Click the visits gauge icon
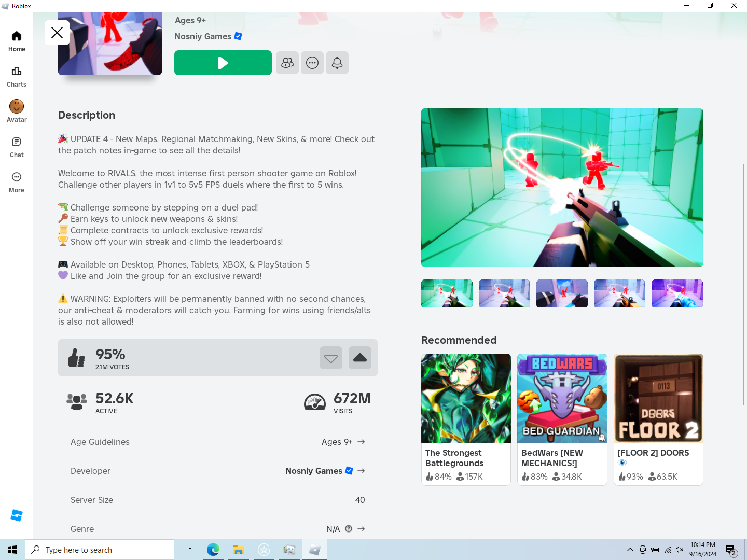747x560 pixels. [315, 402]
